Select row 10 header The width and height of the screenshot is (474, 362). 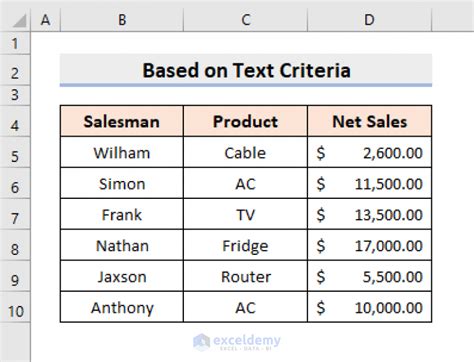[x=15, y=307]
